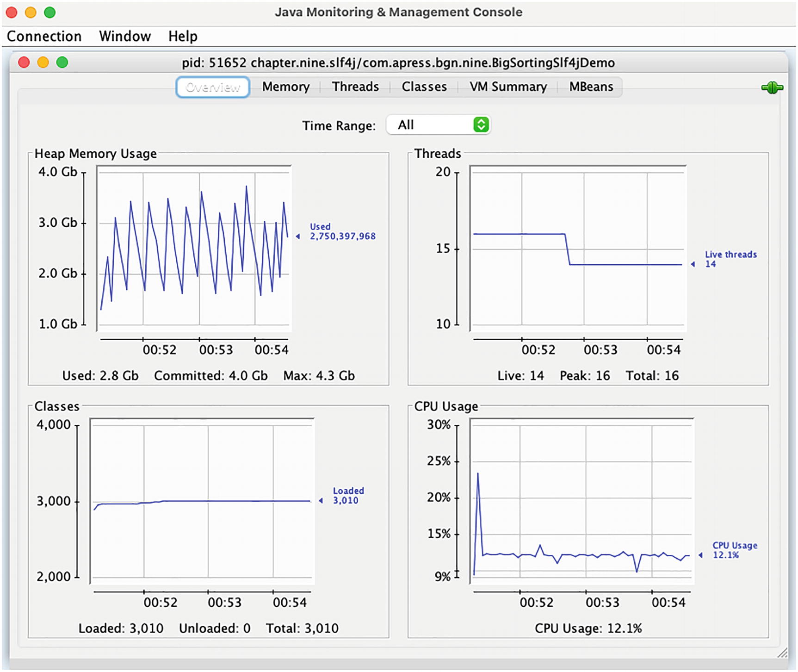Click the 'Committed: 4.0 Gb' text
Screen dimensions: 798x672
pos(211,375)
